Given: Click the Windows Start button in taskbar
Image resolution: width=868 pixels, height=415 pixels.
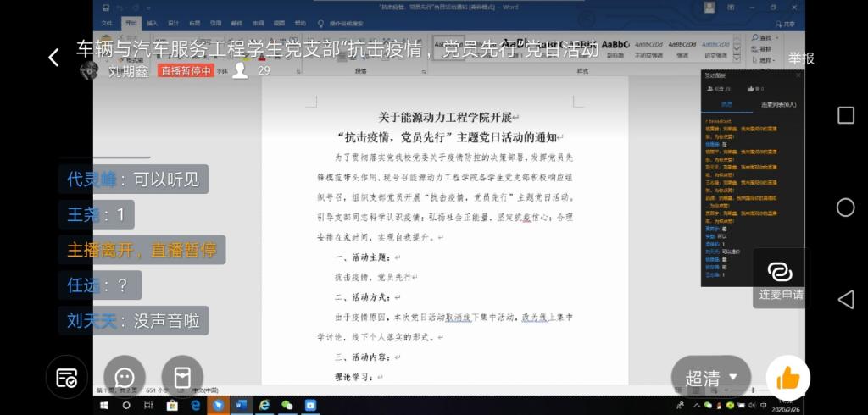Looking at the screenshot, I should (x=103, y=406).
